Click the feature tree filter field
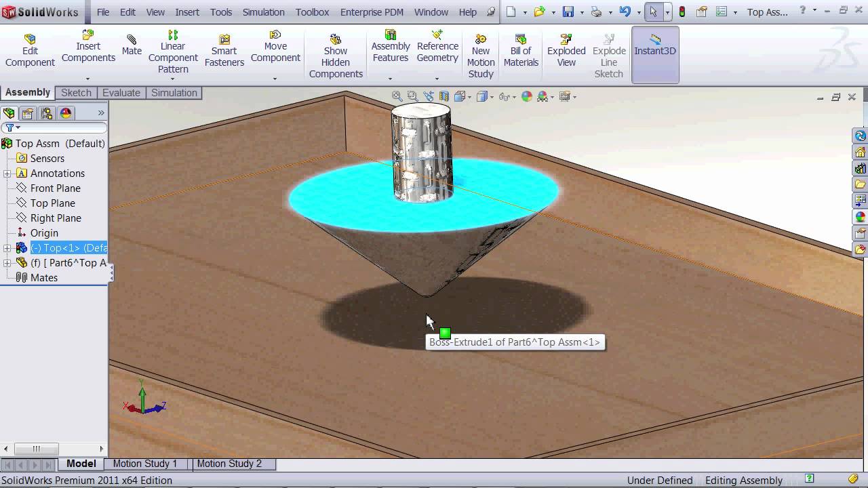Screen dimensions: 868x488 pyautogui.click(x=54, y=127)
